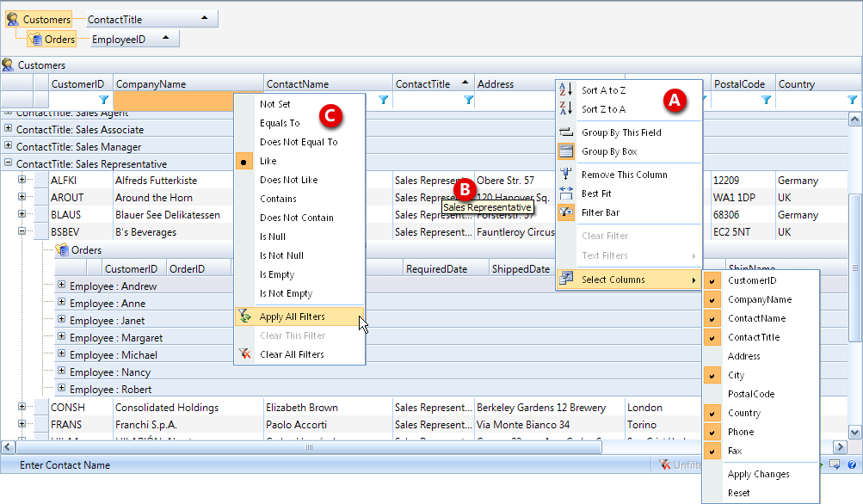Click the Country filter funnel icon
863x504 pixels.
[x=853, y=100]
